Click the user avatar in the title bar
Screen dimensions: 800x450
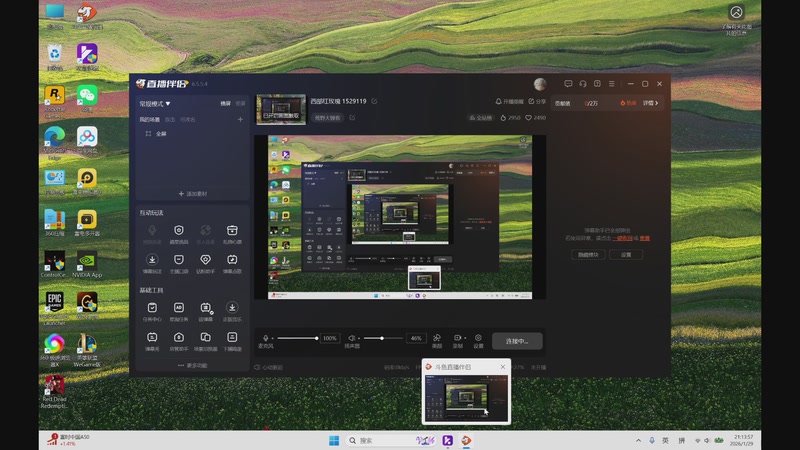pos(540,84)
